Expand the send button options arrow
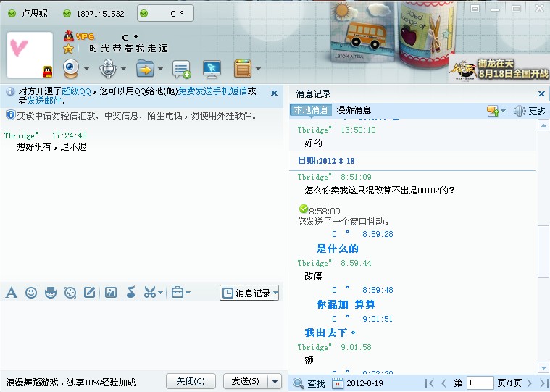The image size is (550, 392). (x=275, y=381)
